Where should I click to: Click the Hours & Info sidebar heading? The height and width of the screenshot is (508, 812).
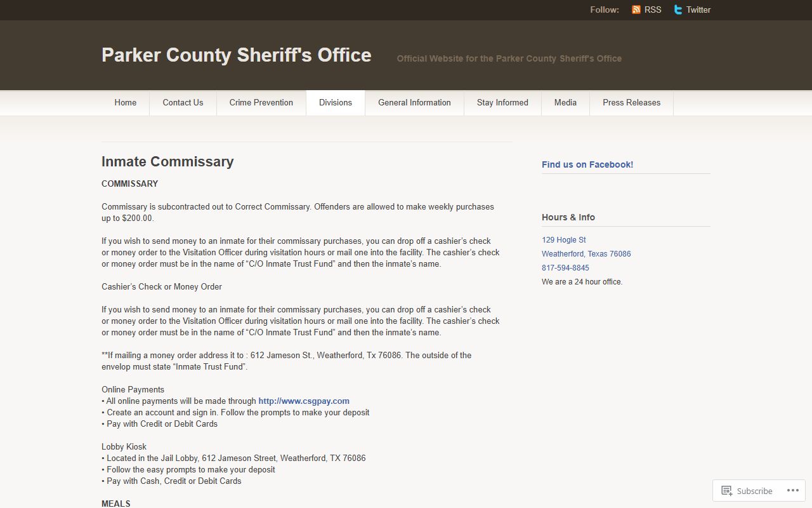click(568, 217)
